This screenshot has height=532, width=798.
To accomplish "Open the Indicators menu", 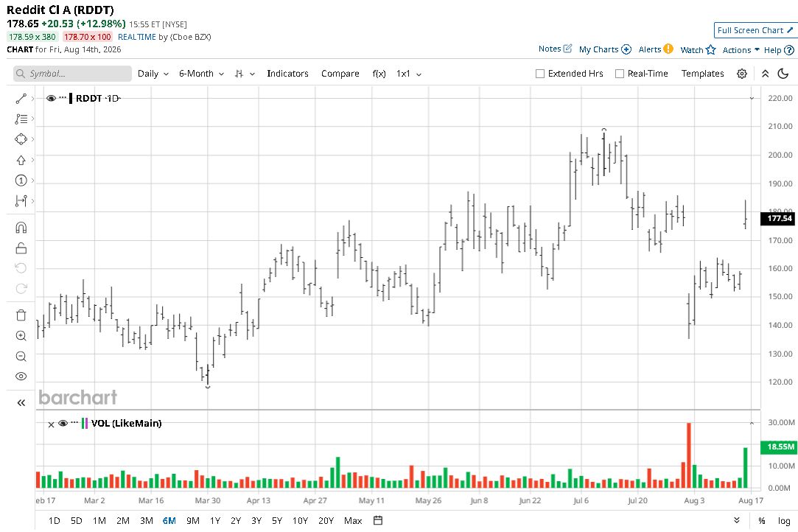I will 287,74.
